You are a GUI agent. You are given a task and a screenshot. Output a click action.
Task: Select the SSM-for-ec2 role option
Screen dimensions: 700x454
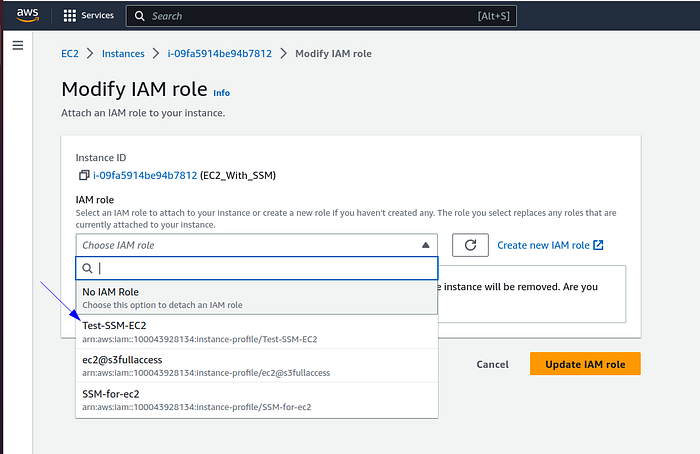tap(257, 400)
